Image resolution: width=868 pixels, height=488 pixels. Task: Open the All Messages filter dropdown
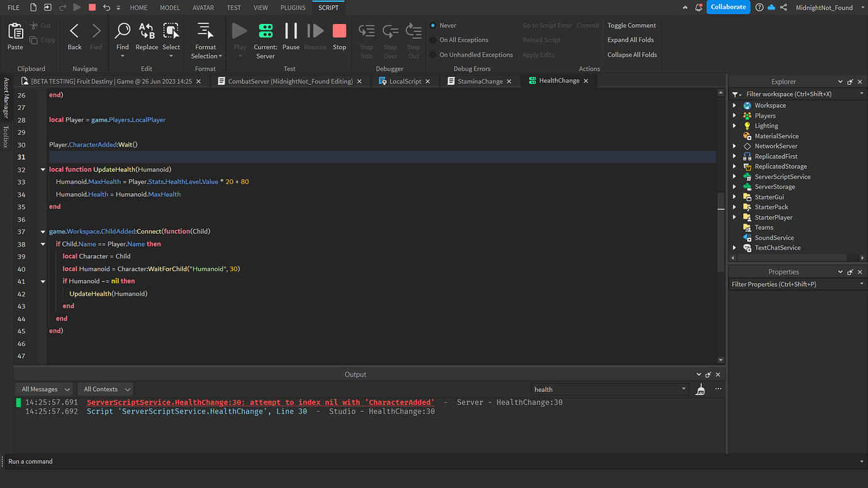click(44, 389)
